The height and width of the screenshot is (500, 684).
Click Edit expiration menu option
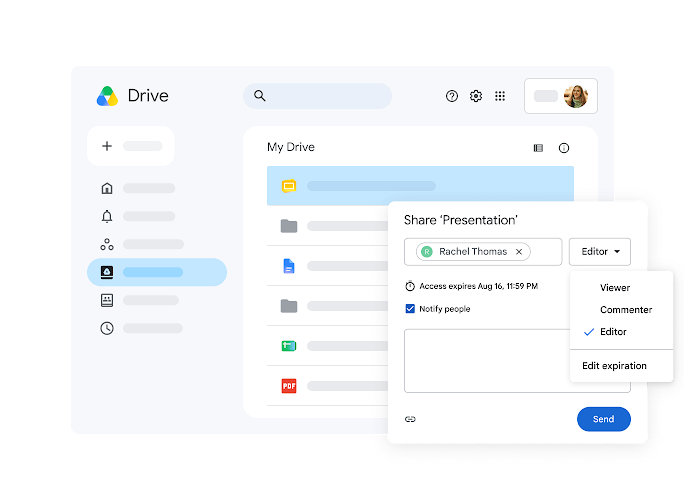click(614, 366)
